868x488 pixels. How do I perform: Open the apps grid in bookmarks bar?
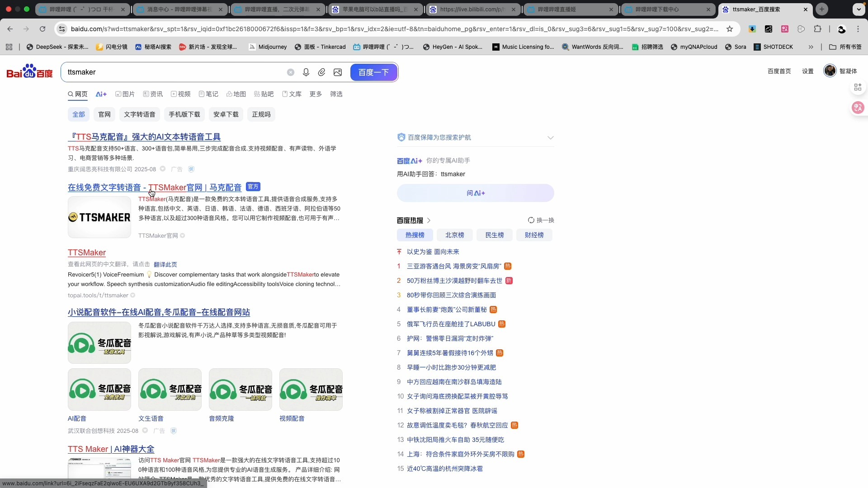coord(9,47)
